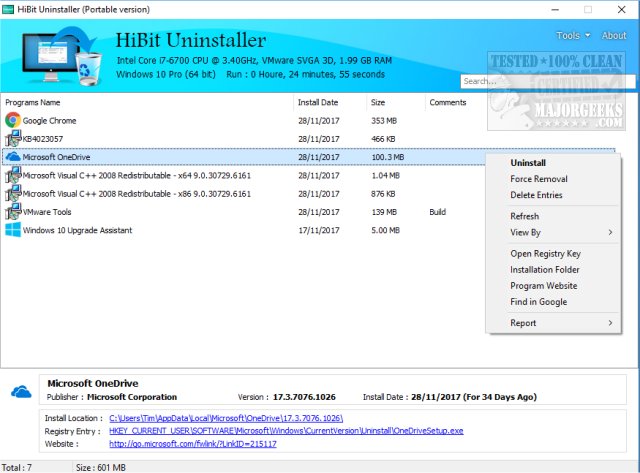Click the VMware Tools installer icon
The height and width of the screenshot is (473, 640).
(x=13, y=211)
